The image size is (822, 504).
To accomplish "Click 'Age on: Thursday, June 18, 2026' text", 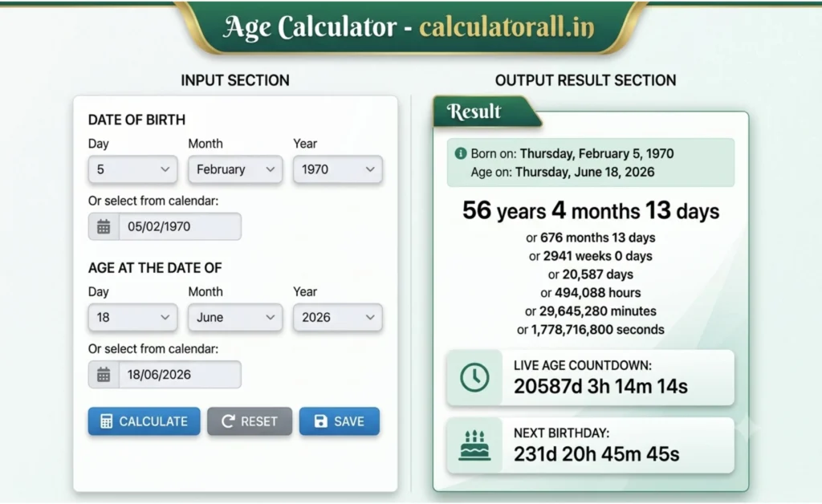I will point(563,172).
